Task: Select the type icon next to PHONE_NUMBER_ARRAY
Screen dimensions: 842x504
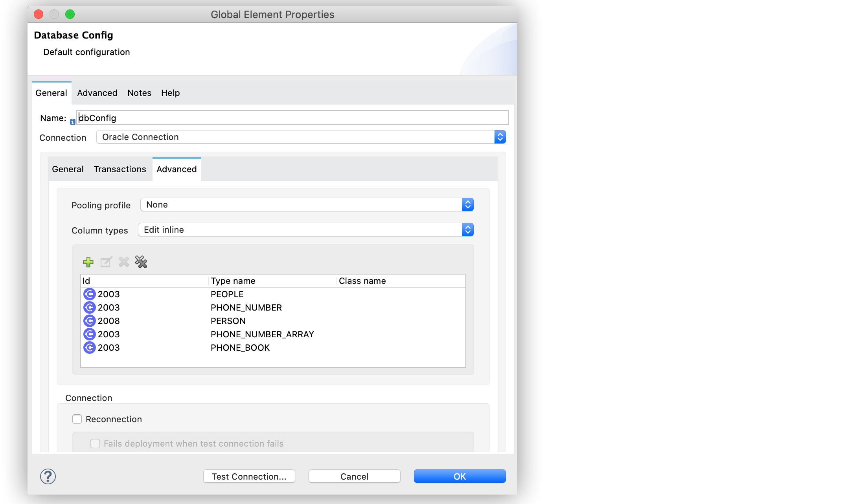Action: pos(90,334)
